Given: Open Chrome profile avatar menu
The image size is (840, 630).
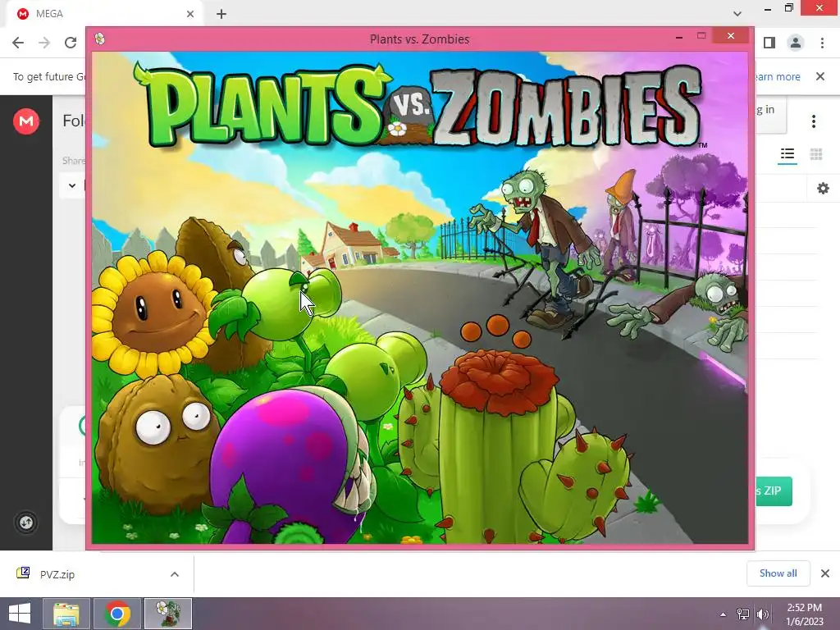Looking at the screenshot, I should point(796,43).
